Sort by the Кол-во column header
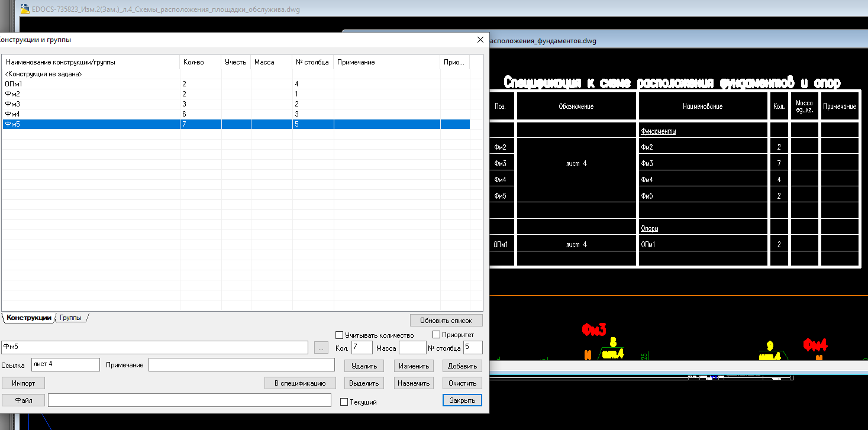868x430 pixels. [x=201, y=62]
